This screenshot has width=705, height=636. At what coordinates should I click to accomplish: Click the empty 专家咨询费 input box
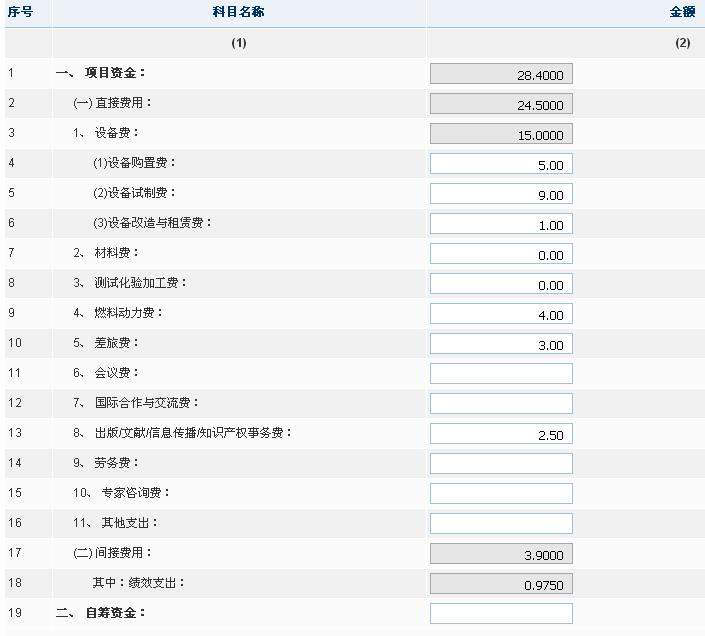coord(501,494)
